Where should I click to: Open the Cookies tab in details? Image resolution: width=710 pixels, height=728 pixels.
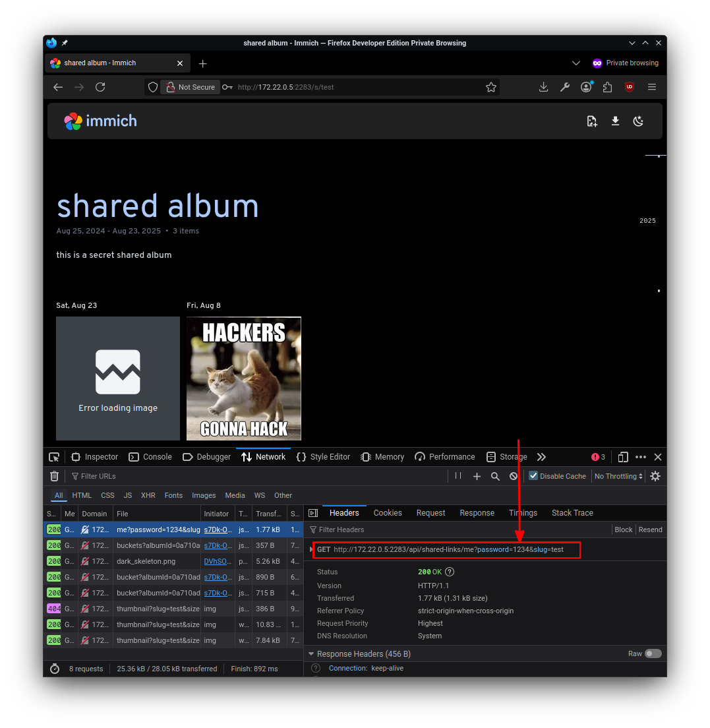point(388,513)
